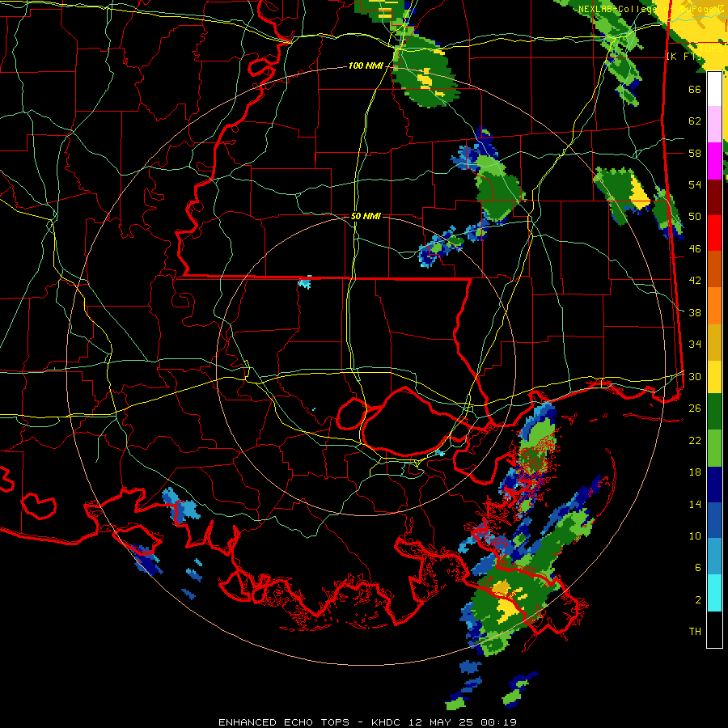Click the legend value "22"
The height and width of the screenshot is (728, 728).
coord(695,440)
